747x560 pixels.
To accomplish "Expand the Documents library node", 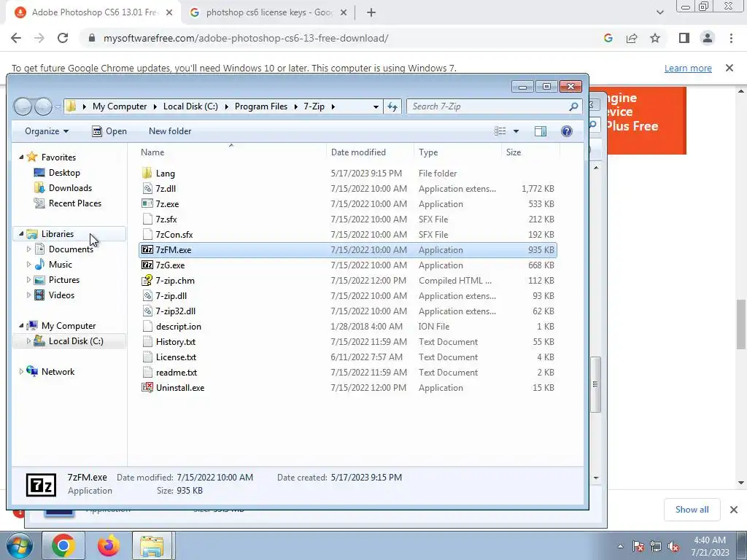I will pyautogui.click(x=28, y=249).
